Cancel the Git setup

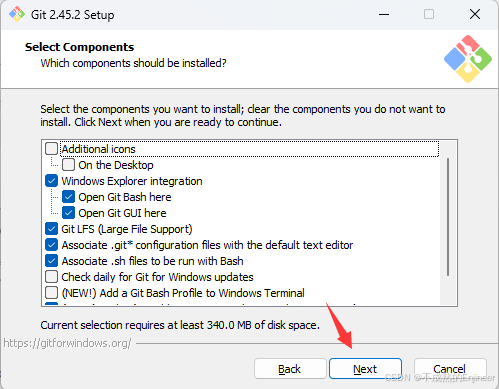coord(450,369)
